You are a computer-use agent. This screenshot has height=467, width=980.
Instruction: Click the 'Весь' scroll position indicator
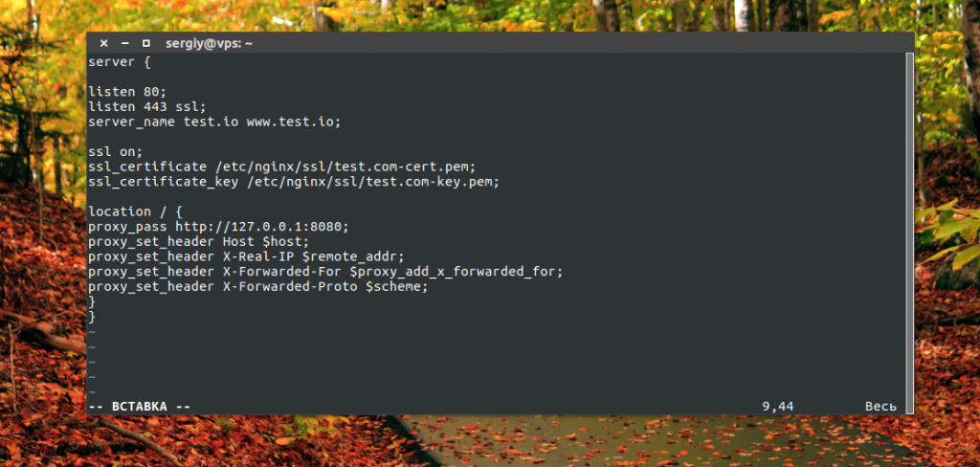point(880,407)
